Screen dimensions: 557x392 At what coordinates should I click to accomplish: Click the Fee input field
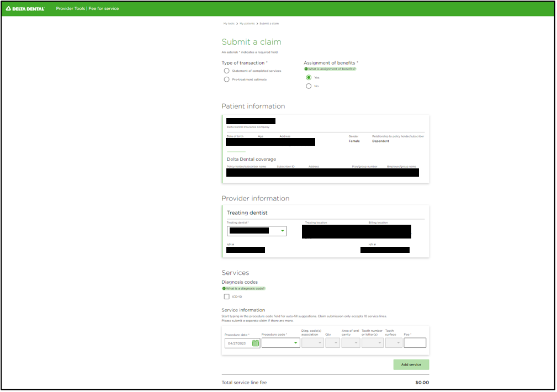coord(415,343)
